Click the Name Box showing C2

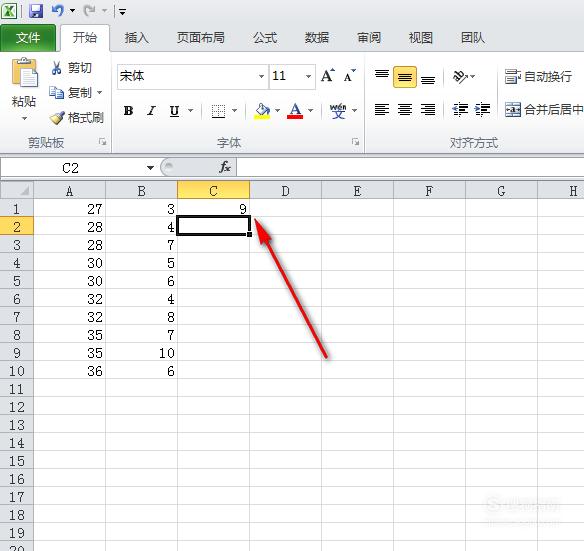[x=71, y=168]
